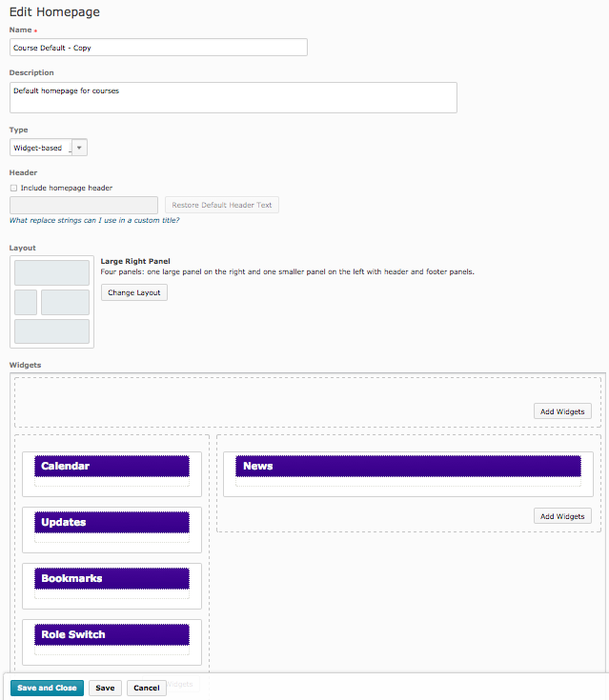Select the Calendar widget
Image resolution: width=609 pixels, height=700 pixels.
click(112, 466)
